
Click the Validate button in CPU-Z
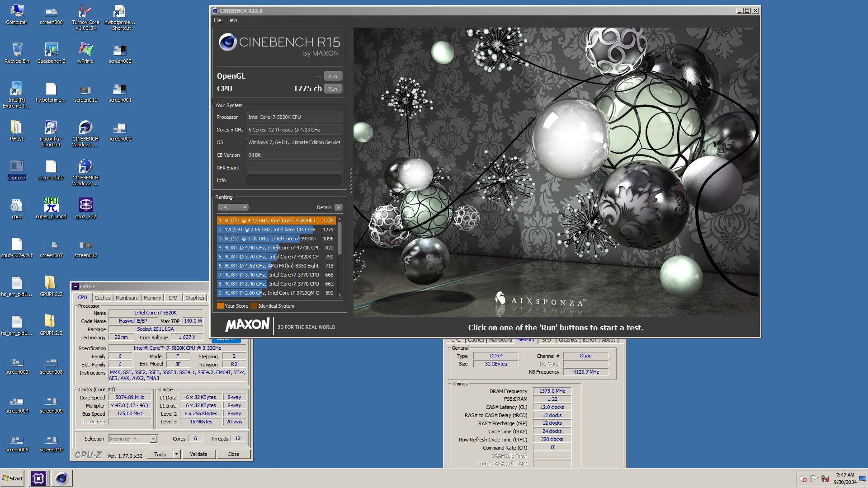[x=198, y=455]
